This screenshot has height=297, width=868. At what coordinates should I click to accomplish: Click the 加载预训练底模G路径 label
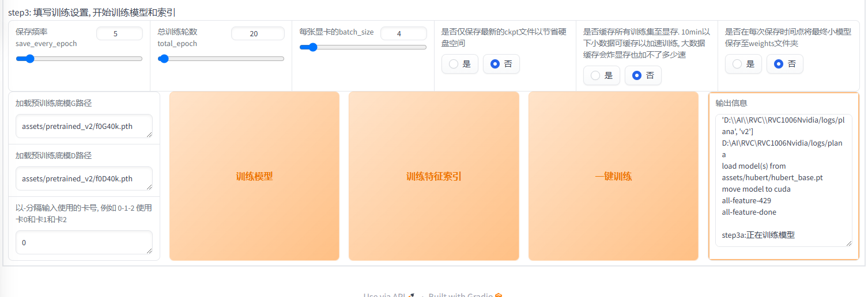(x=54, y=103)
